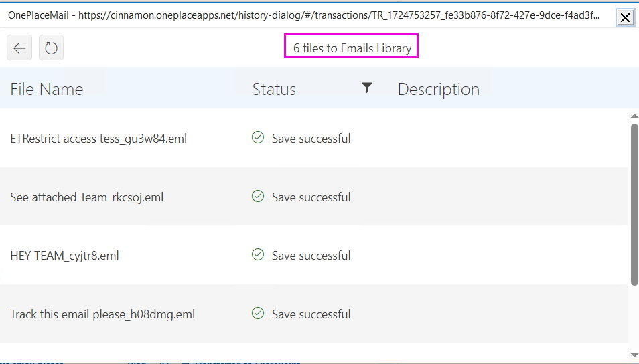Click the vertical scrollbar thumb
The image size is (639, 364).
click(x=634, y=204)
